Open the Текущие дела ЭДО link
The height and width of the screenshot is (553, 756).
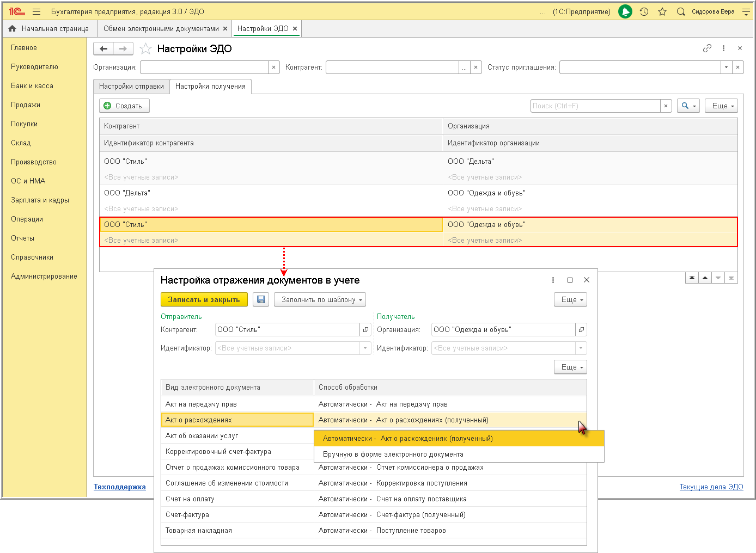[711, 487]
